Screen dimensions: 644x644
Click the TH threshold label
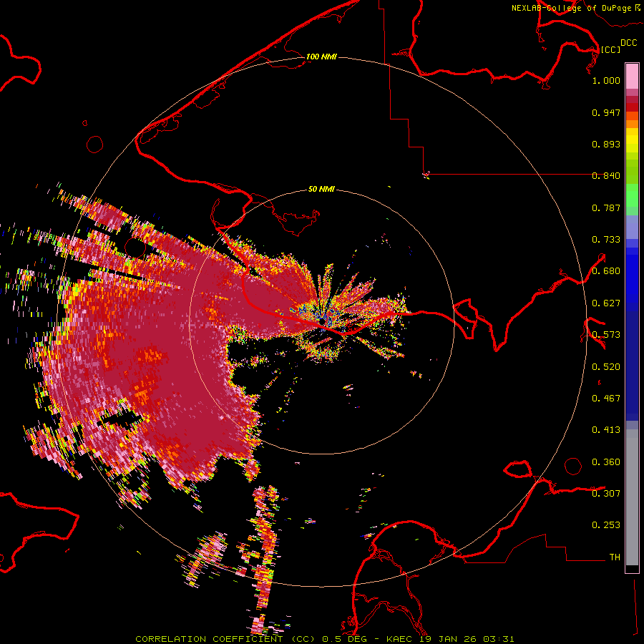[x=615, y=557]
